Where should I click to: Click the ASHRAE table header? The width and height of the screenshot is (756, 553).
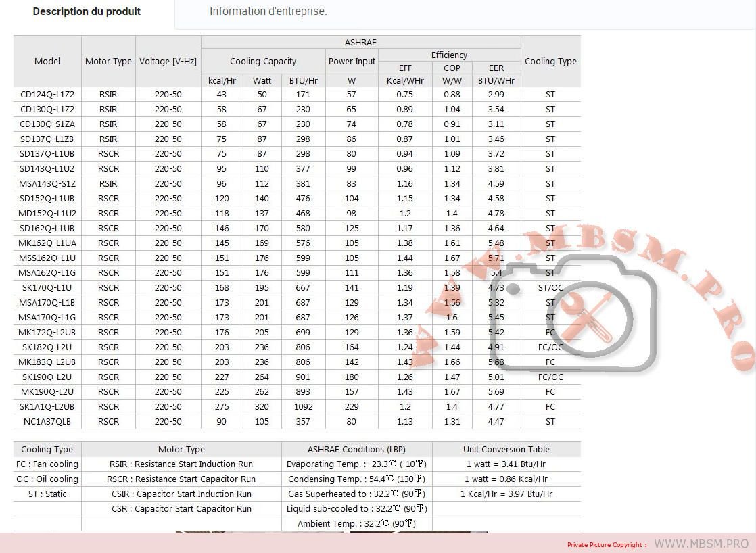(x=360, y=42)
